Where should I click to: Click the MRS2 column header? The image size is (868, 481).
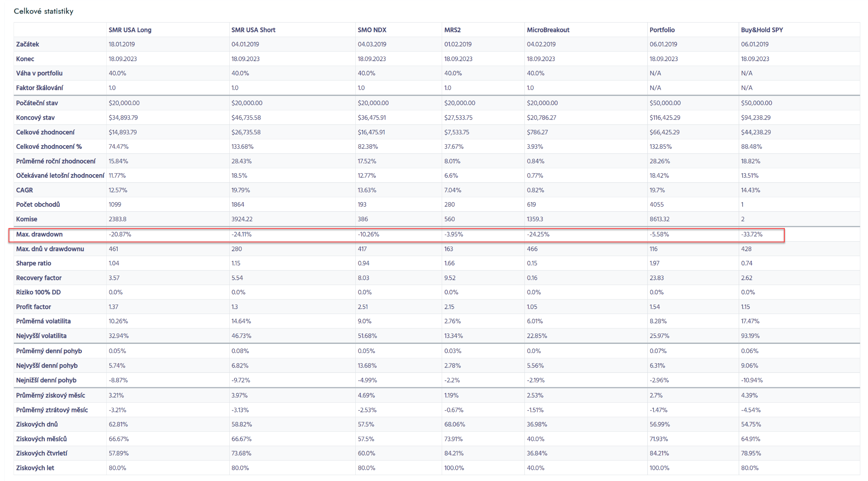click(x=452, y=30)
